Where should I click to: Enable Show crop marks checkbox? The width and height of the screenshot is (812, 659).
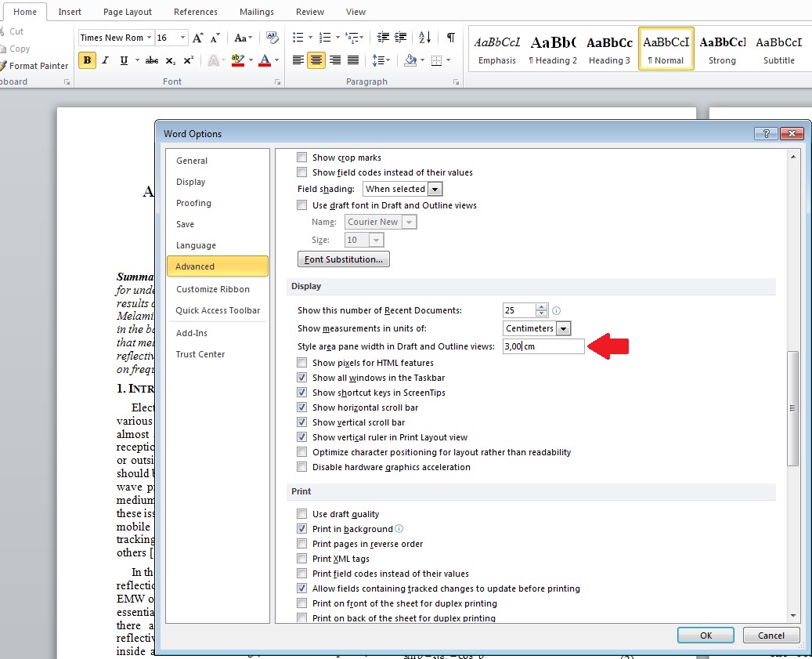click(302, 158)
